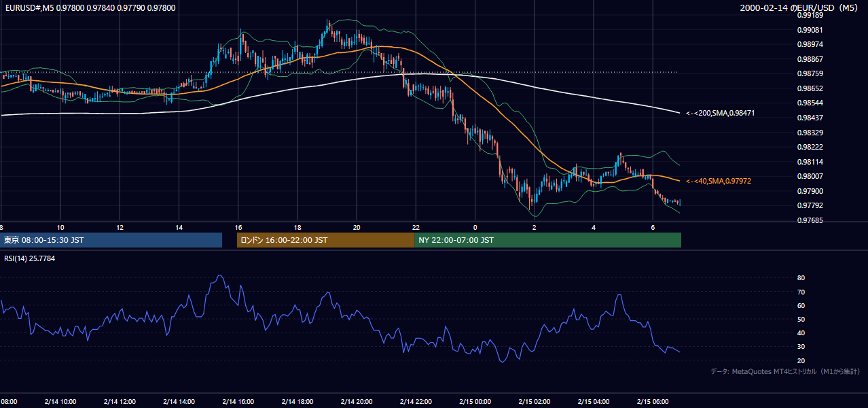
Task: Click the MetaQuotes MT4 data source note
Action: coord(785,371)
